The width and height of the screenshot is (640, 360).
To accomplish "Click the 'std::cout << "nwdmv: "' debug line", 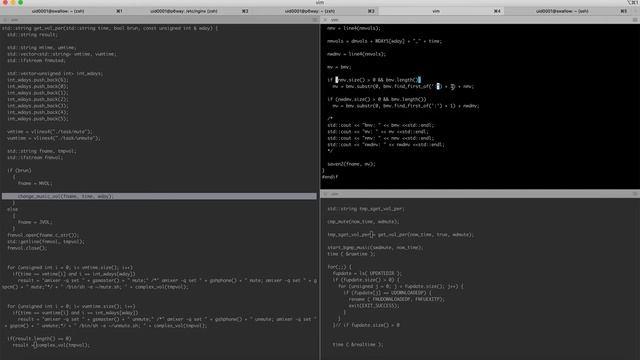I will pos(386,144).
